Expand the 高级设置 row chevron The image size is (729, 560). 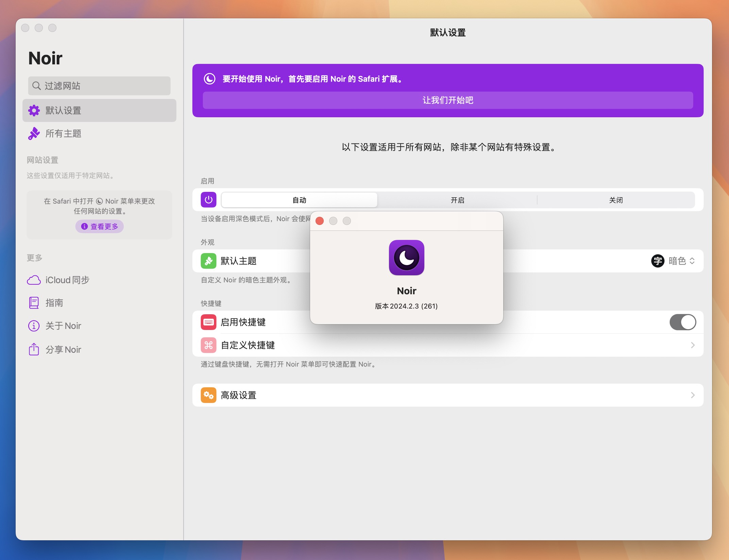pyautogui.click(x=693, y=395)
